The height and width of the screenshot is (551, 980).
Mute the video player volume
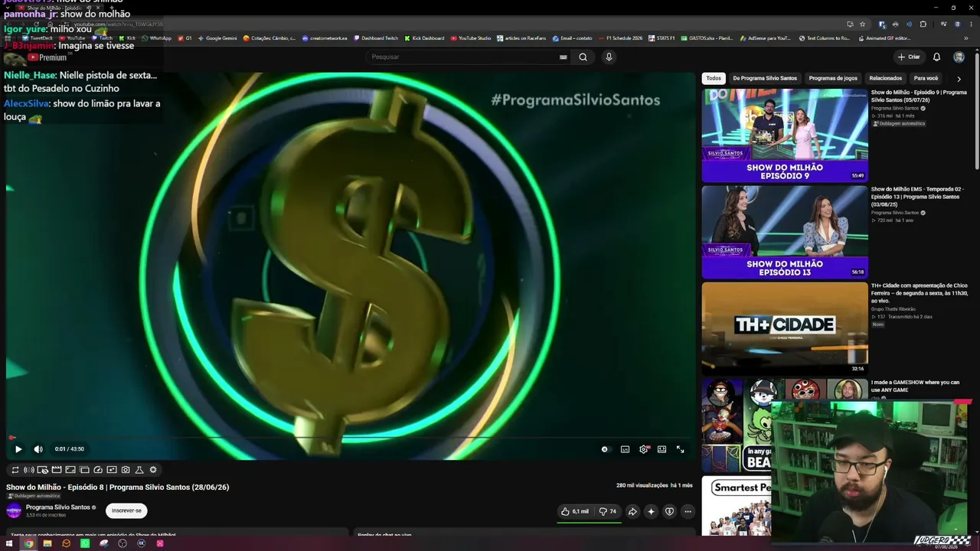pos(38,449)
